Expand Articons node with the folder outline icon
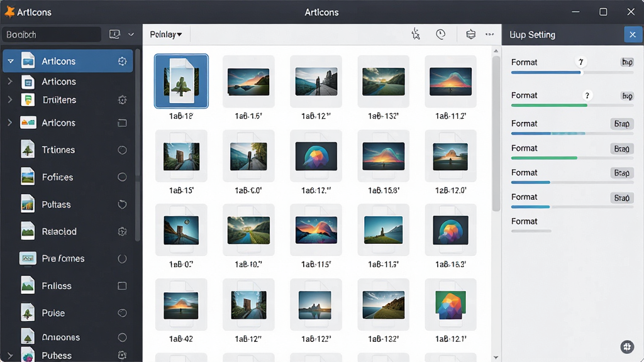 (10, 123)
